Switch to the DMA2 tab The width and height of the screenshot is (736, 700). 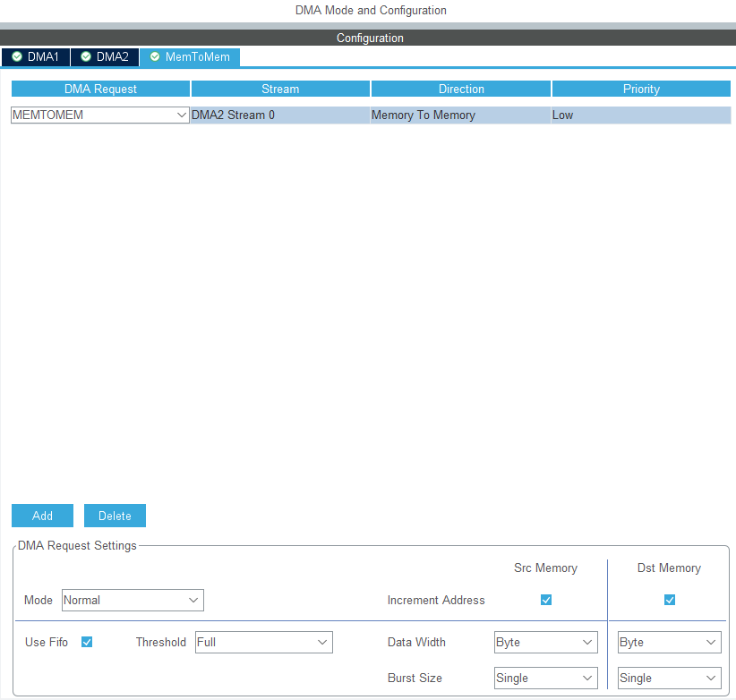105,56
